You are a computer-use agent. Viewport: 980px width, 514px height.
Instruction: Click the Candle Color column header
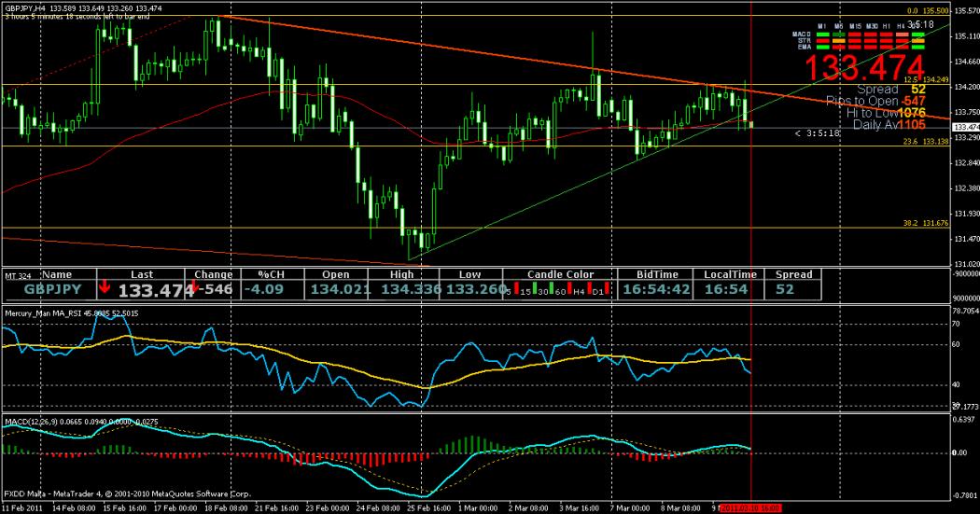pos(560,274)
